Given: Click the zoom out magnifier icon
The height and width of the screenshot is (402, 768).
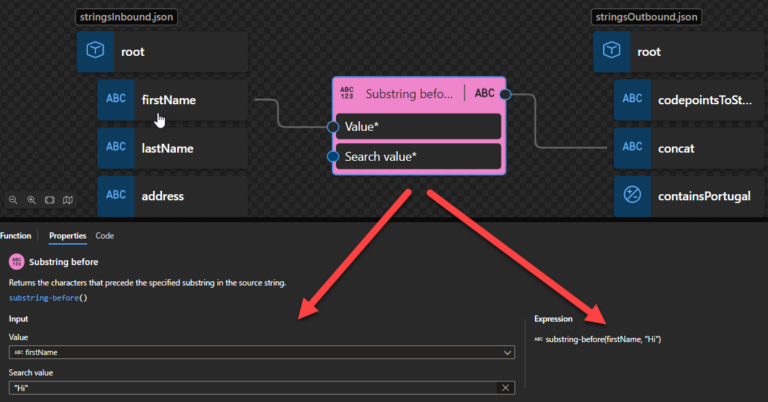Looking at the screenshot, I should click(14, 200).
